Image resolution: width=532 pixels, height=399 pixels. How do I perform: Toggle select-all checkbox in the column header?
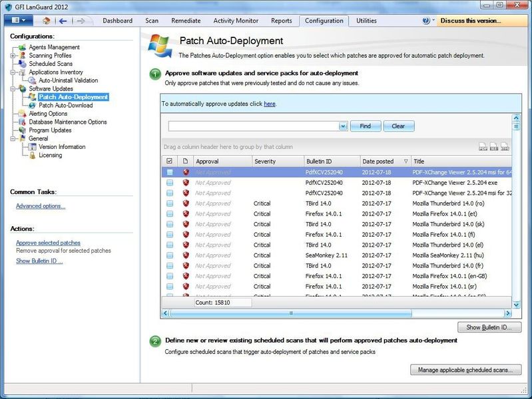[169, 161]
